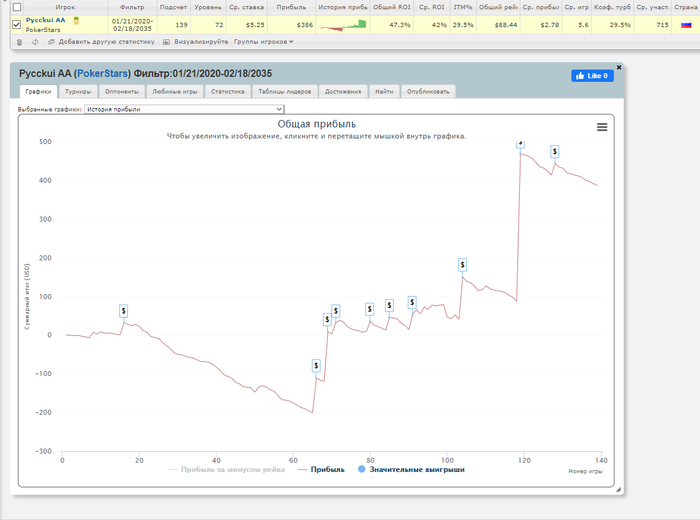700x520 pixels.
Task: Click the Russian flag in the Страна column
Action: click(x=686, y=25)
